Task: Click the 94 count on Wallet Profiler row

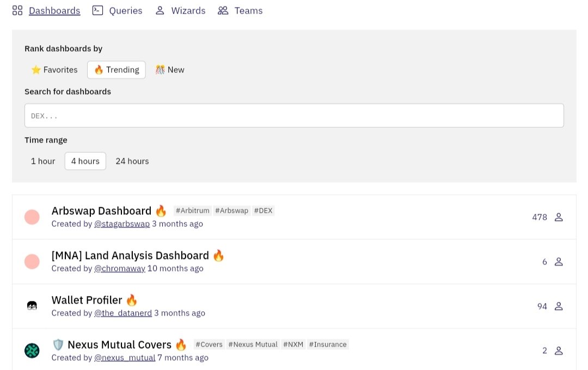Action: pos(542,306)
